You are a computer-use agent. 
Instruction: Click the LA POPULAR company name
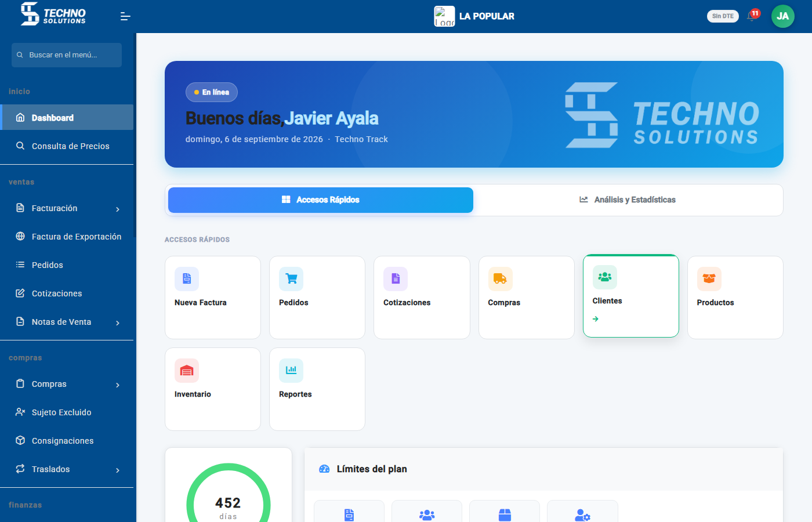(487, 16)
